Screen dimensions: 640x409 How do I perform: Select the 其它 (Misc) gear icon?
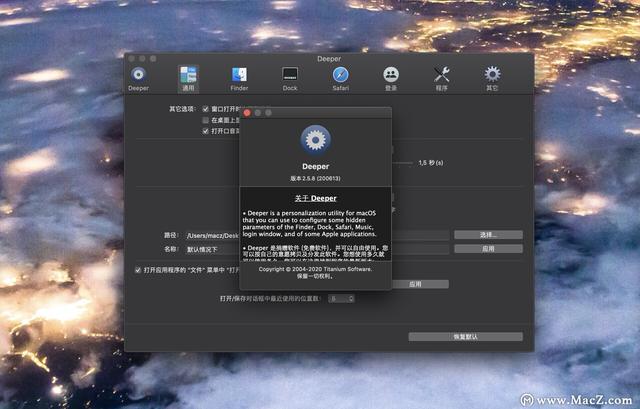(492, 77)
